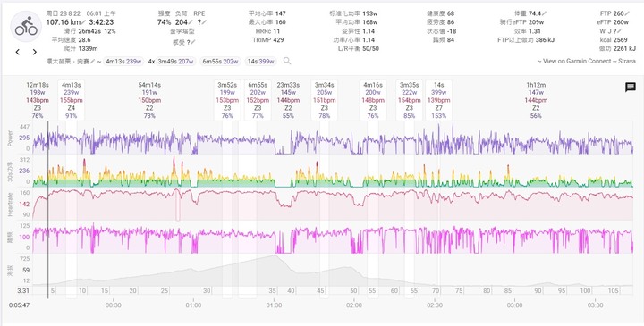The width and height of the screenshot is (644, 326).
Task: Click the 03:00 time axis marker
Action: pos(514,305)
